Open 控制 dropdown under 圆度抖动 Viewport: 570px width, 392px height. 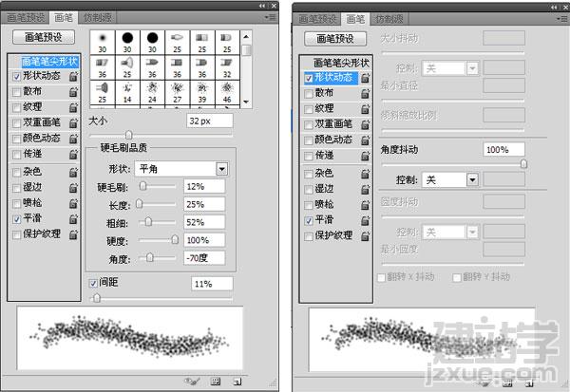pos(450,233)
